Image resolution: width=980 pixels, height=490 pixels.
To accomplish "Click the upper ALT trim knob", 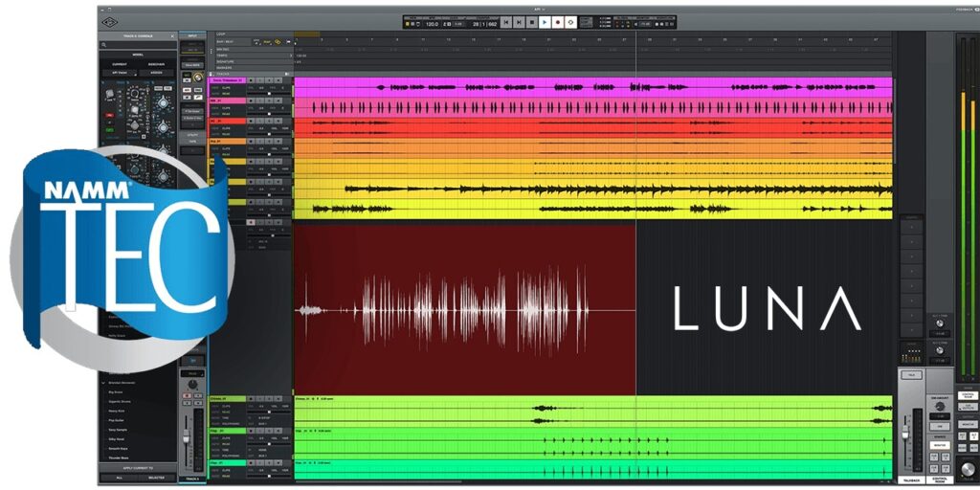I will click(940, 323).
